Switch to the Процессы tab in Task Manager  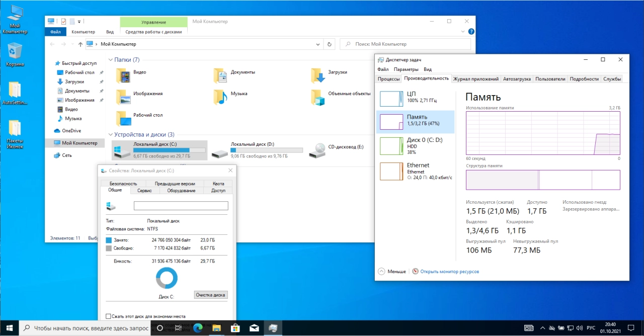(x=389, y=79)
